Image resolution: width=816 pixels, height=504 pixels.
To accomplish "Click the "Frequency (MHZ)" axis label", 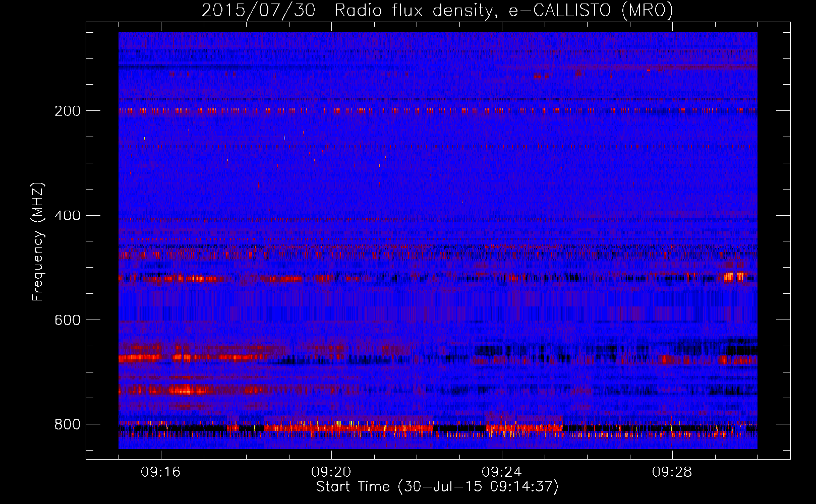I will 38,241.
